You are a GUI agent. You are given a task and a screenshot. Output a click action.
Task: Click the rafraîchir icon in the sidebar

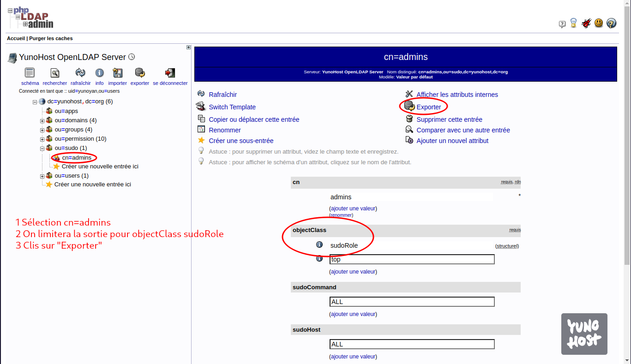point(80,73)
